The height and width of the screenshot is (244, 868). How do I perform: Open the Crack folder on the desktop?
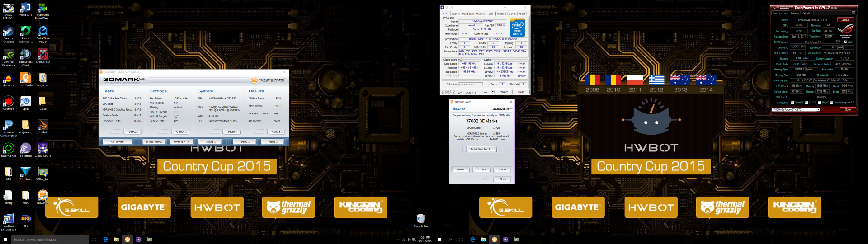(x=42, y=103)
